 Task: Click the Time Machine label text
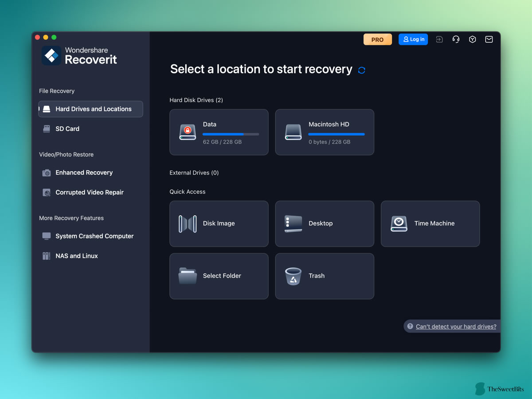[x=434, y=223]
